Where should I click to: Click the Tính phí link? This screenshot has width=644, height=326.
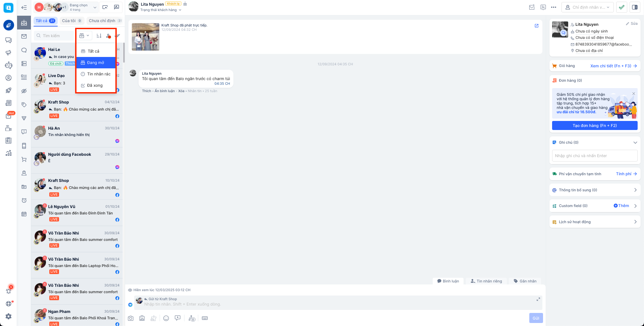click(626, 174)
